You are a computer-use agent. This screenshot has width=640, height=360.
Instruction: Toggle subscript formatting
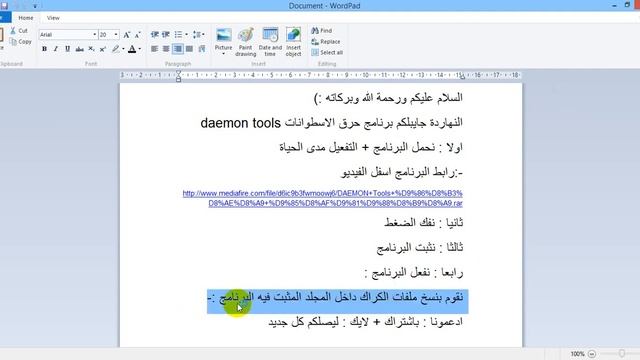coord(91,49)
